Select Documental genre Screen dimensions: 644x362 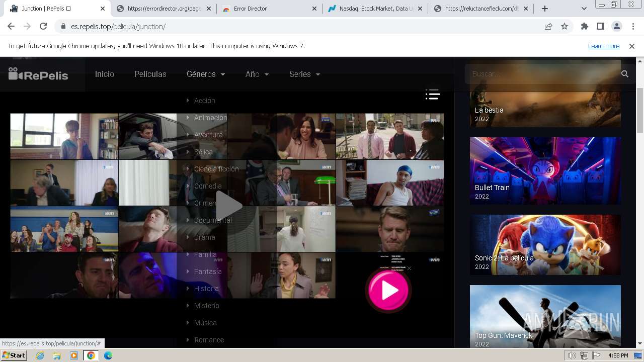pyautogui.click(x=213, y=220)
